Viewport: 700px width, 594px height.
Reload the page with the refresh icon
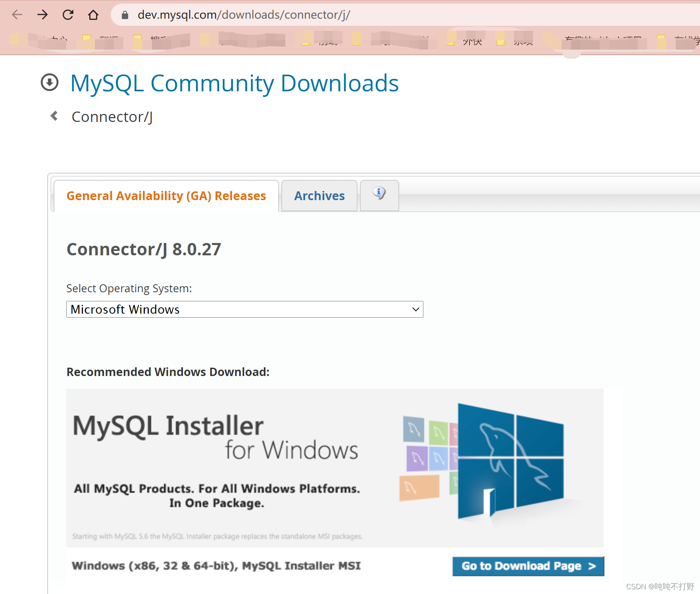tap(68, 15)
